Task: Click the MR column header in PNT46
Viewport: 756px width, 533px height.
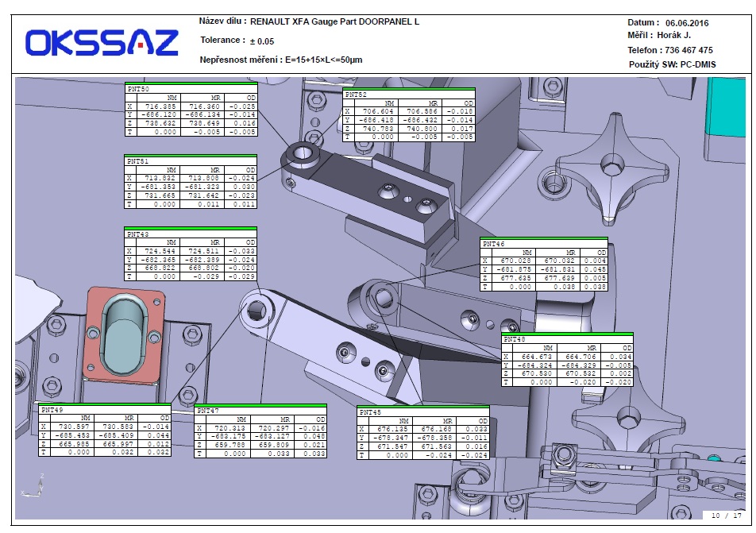Action: 571,253
